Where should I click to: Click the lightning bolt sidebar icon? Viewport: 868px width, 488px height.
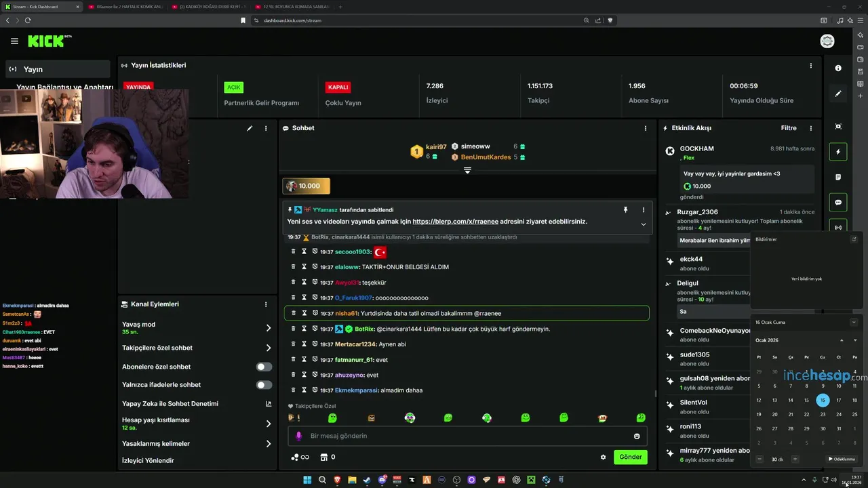point(838,152)
